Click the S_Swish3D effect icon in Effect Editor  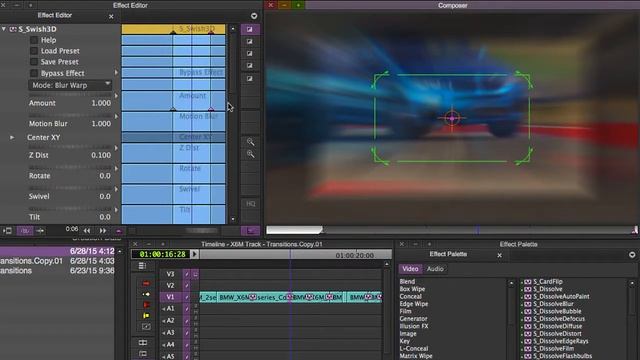(x=13, y=29)
